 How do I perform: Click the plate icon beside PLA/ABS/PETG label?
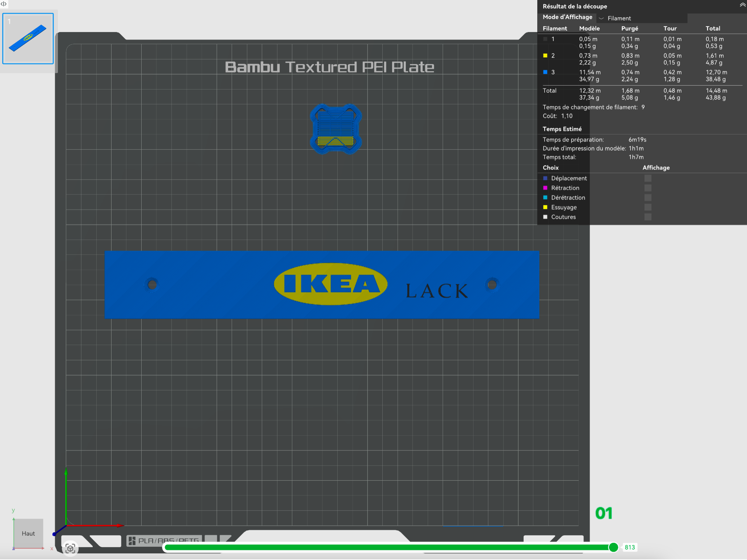[133, 540]
